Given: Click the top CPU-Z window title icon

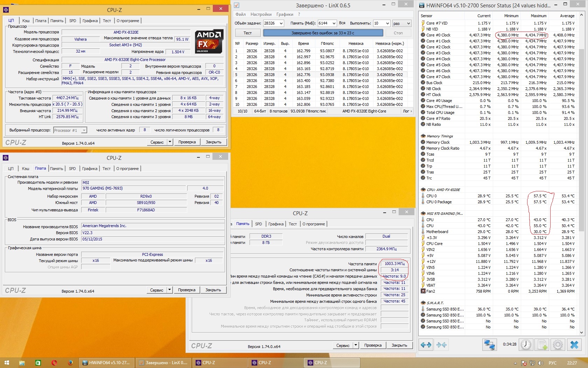Looking at the screenshot, I should pos(5,10).
